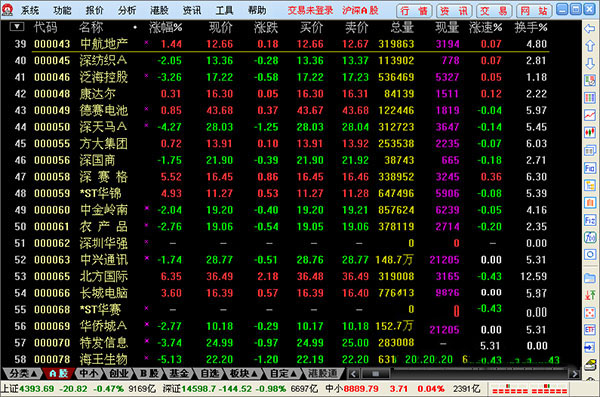Click the multi-column bars icon in sidebar
The height and width of the screenshot is (397, 600).
click(590, 98)
